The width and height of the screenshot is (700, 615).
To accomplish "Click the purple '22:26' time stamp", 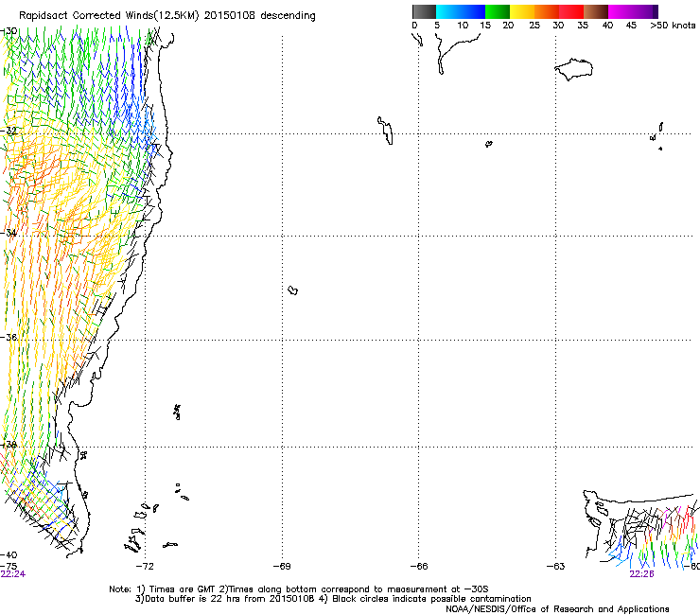I will [x=641, y=574].
